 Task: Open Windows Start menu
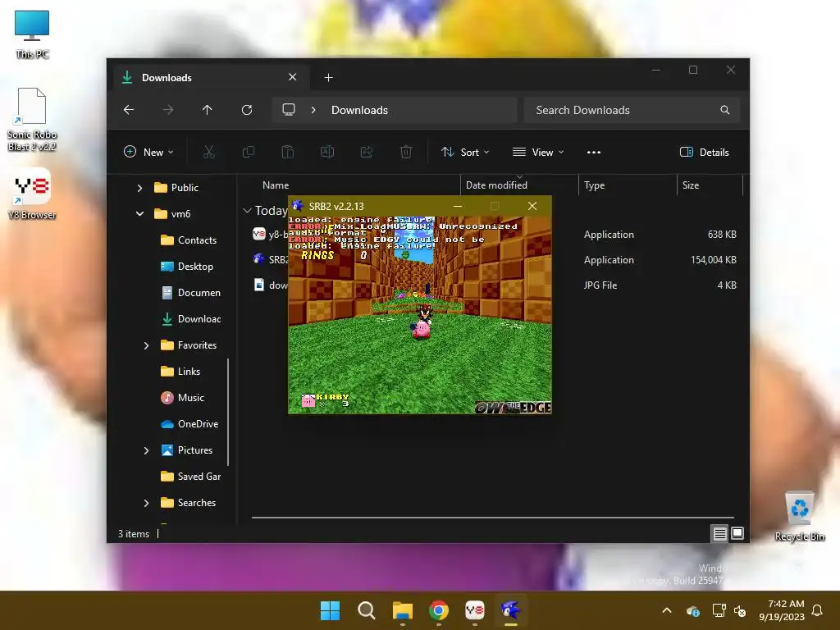click(x=330, y=610)
